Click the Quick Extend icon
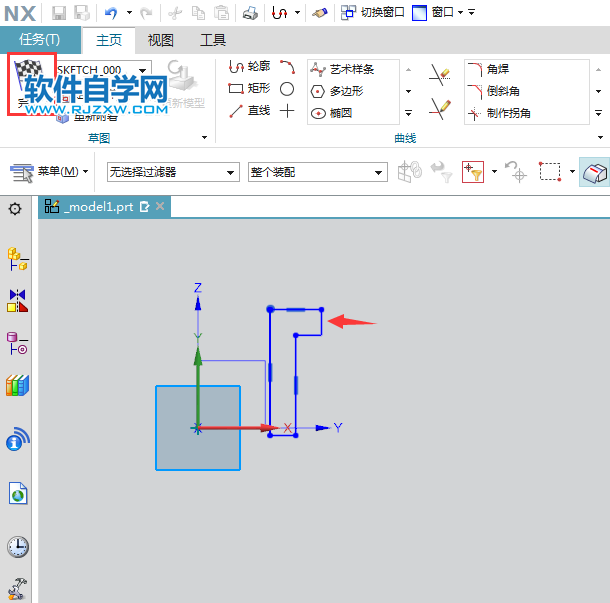Viewport: 610px width, 603px height. pyautogui.click(x=440, y=109)
